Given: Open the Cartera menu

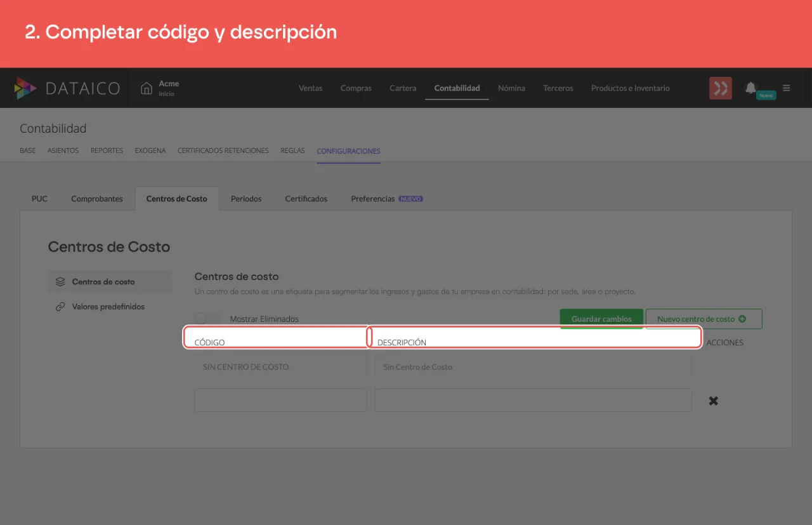Looking at the screenshot, I should [x=403, y=88].
